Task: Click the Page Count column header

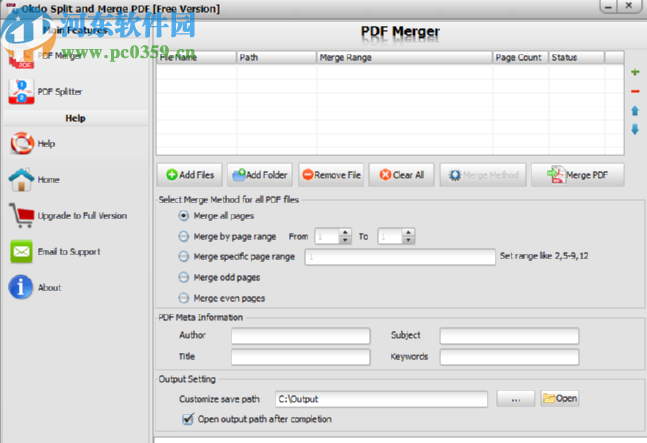Action: pos(520,57)
